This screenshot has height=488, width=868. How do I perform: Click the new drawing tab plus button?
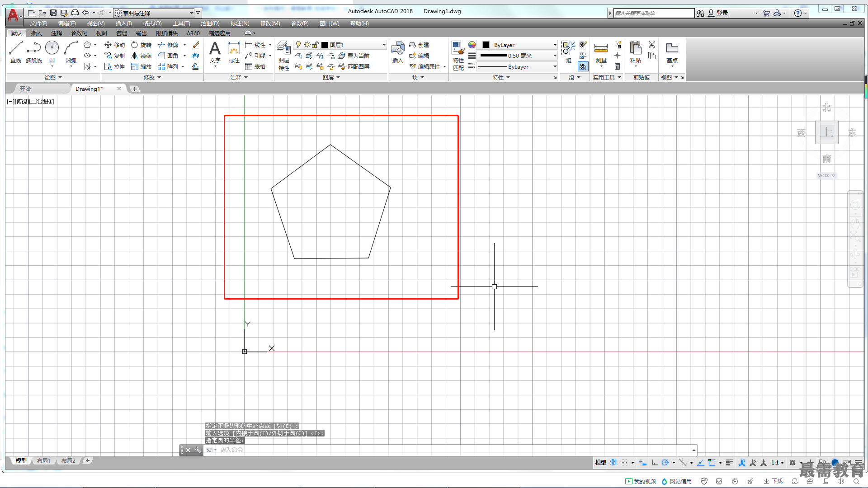(134, 89)
